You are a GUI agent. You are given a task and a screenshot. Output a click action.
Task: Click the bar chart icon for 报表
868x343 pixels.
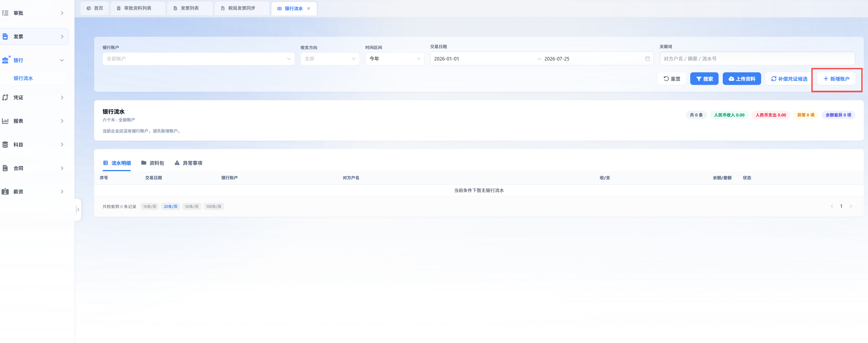tap(5, 121)
